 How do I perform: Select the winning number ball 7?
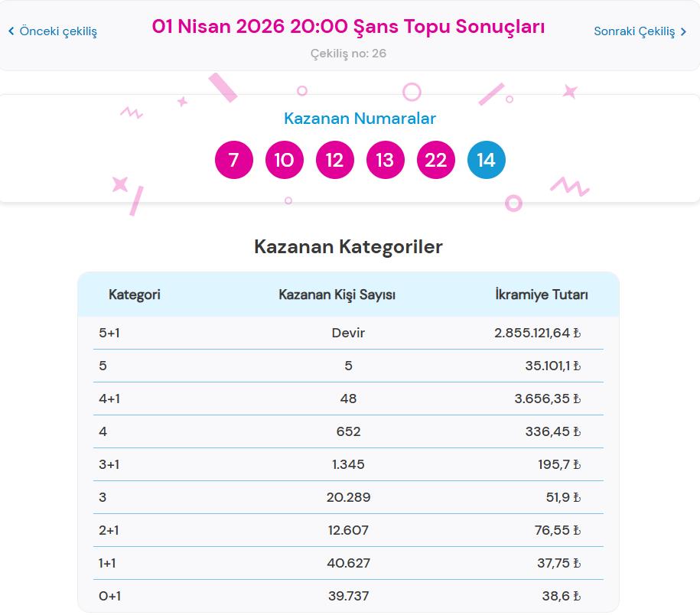point(234,160)
